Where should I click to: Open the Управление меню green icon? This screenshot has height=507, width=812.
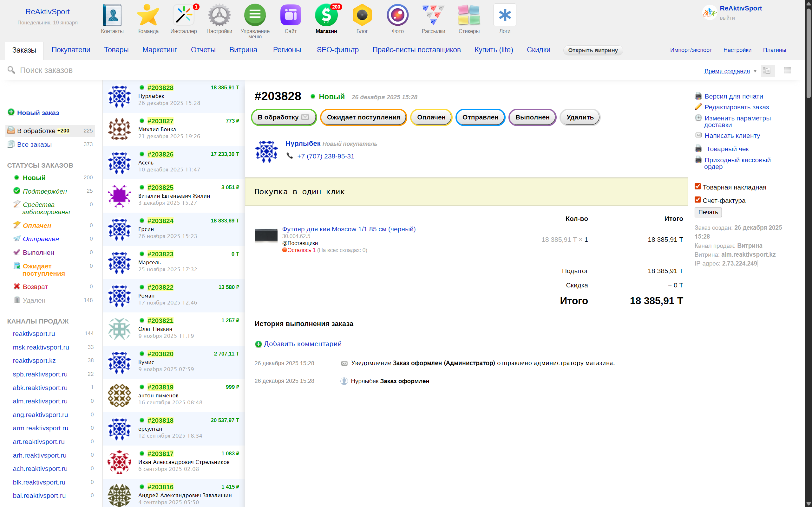255,16
